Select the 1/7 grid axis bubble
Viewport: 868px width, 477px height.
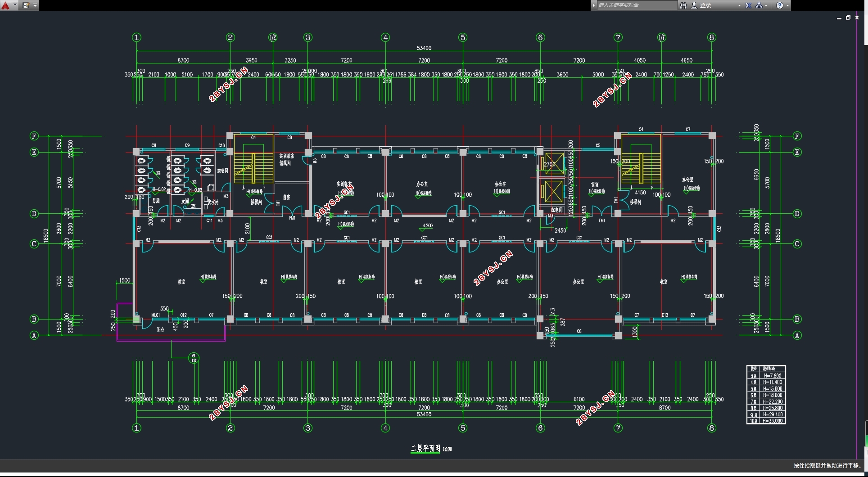pos(661,37)
